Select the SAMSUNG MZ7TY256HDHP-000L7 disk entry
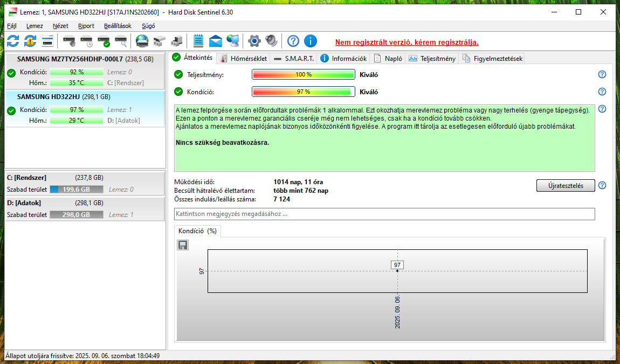This screenshot has height=364, width=620. point(85,71)
